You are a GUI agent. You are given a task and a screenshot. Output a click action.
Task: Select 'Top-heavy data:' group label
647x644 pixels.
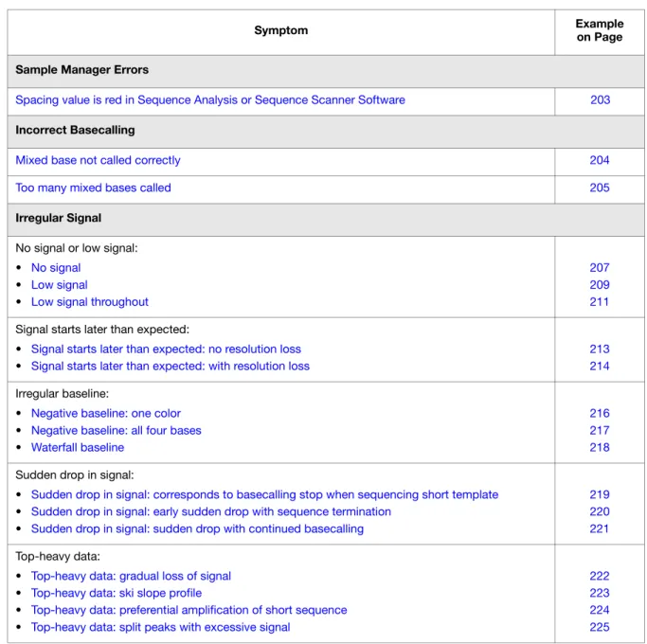point(58,557)
